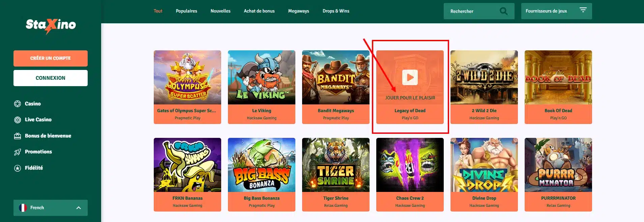This screenshot has width=644, height=222.
Task: Click the welcome bonus gift icon
Action: (x=18, y=136)
